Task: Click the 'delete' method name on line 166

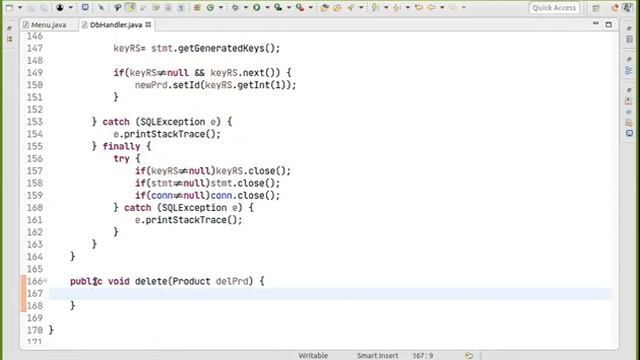Action: 151,281
